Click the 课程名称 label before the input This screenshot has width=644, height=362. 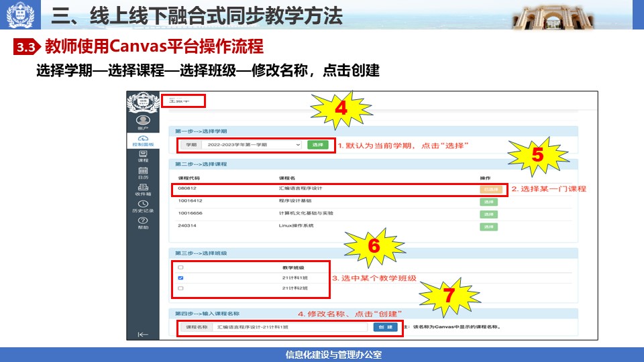click(x=197, y=327)
